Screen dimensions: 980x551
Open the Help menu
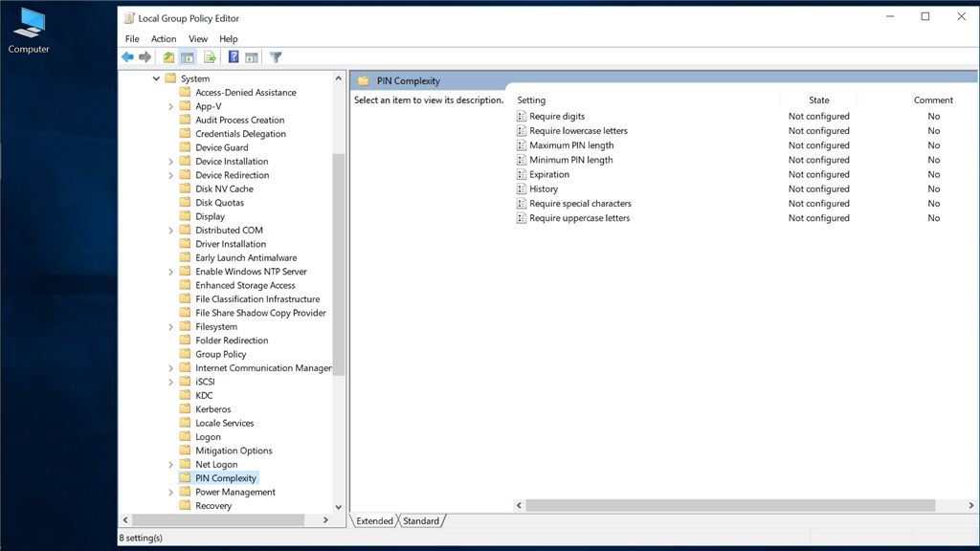tap(228, 38)
